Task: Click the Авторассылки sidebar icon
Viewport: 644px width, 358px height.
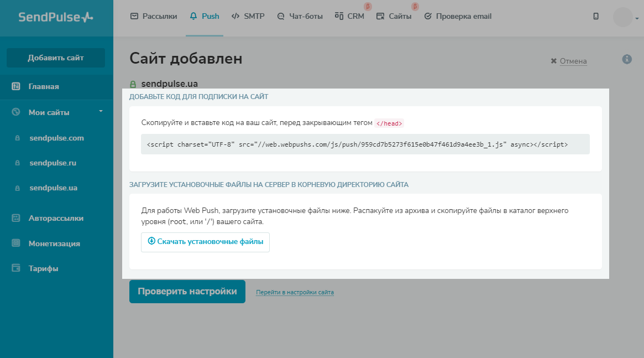Action: tap(16, 218)
